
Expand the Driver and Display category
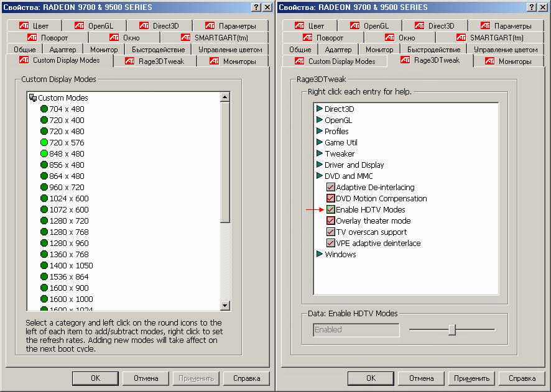(320, 165)
